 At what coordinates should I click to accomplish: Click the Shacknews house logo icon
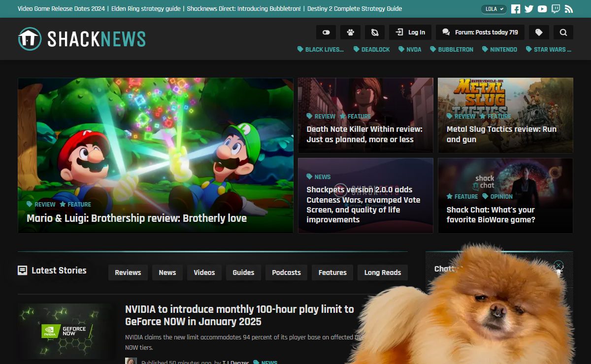click(x=30, y=39)
